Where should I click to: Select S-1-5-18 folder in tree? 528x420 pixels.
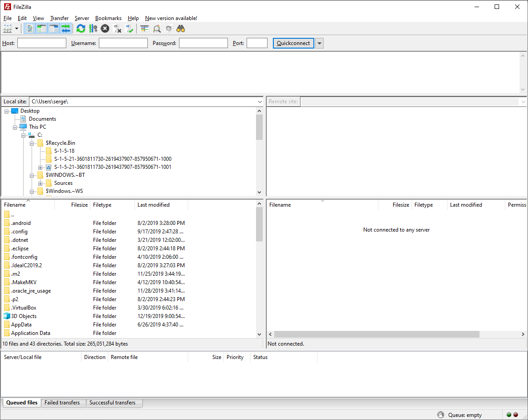[x=64, y=151]
